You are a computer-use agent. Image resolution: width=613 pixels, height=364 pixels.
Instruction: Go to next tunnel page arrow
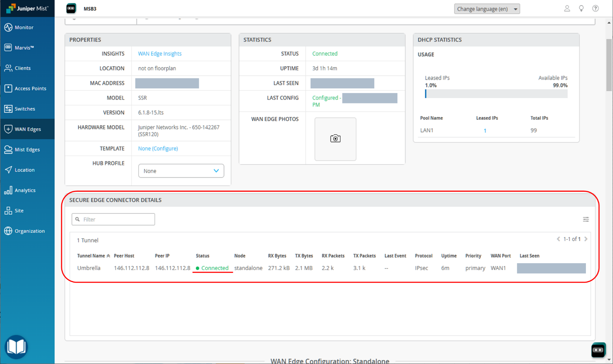tap(586, 239)
